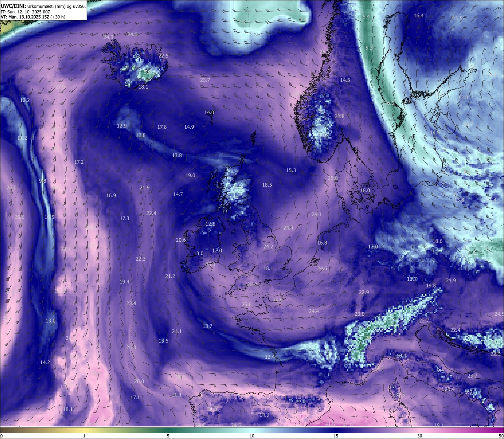
Task: Click the 20.6 value west of Ireland
Action: pyautogui.click(x=181, y=240)
